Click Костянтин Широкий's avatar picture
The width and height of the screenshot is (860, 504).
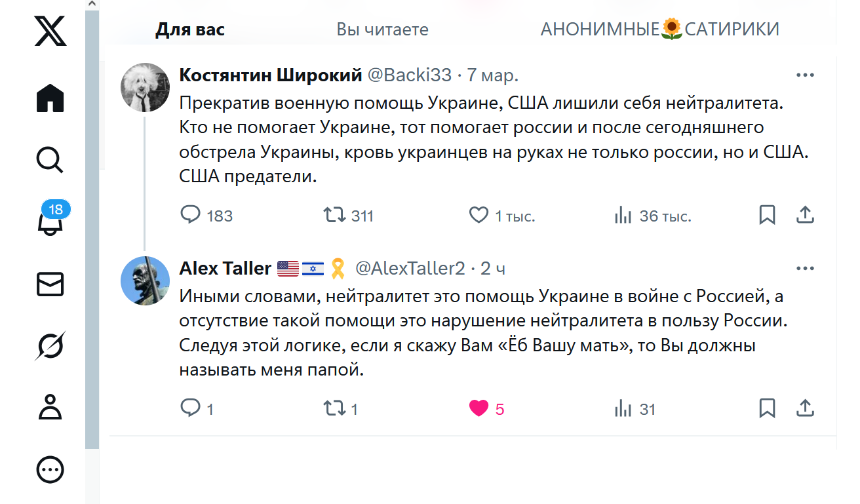click(x=146, y=87)
